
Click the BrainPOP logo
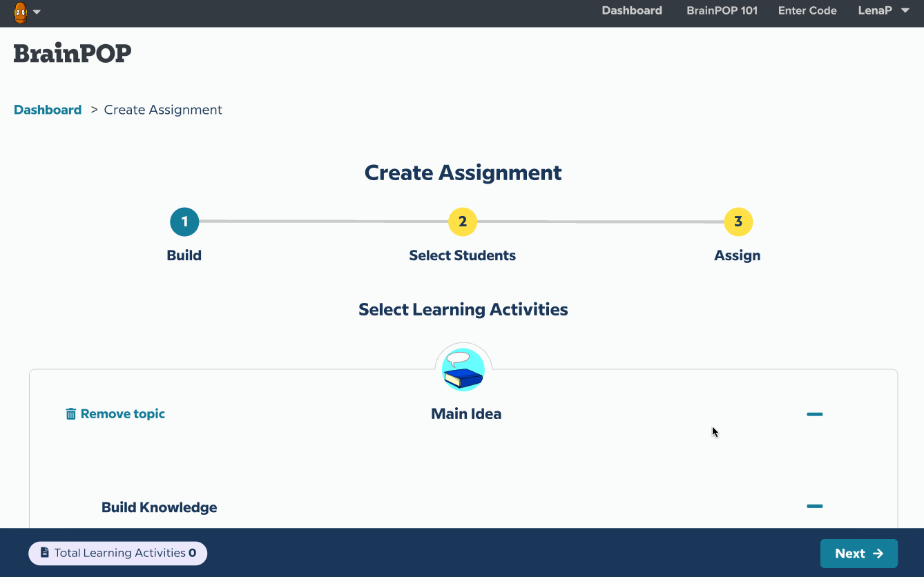click(72, 53)
